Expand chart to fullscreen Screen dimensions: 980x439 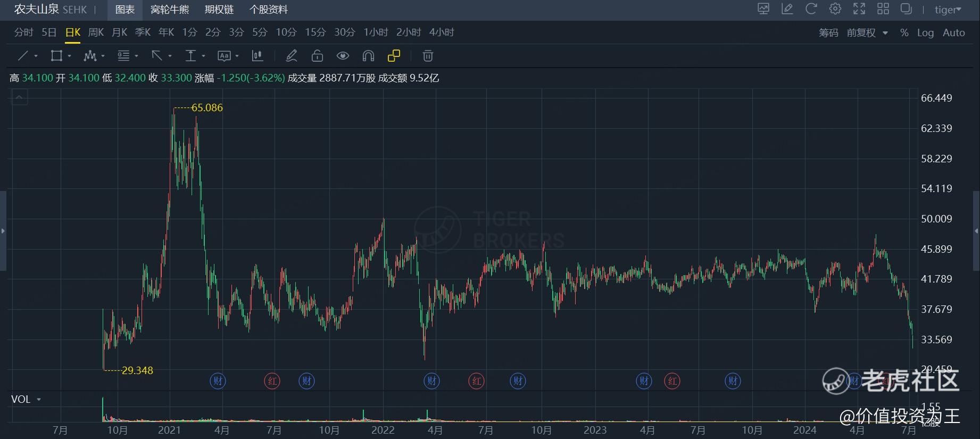tap(859, 9)
